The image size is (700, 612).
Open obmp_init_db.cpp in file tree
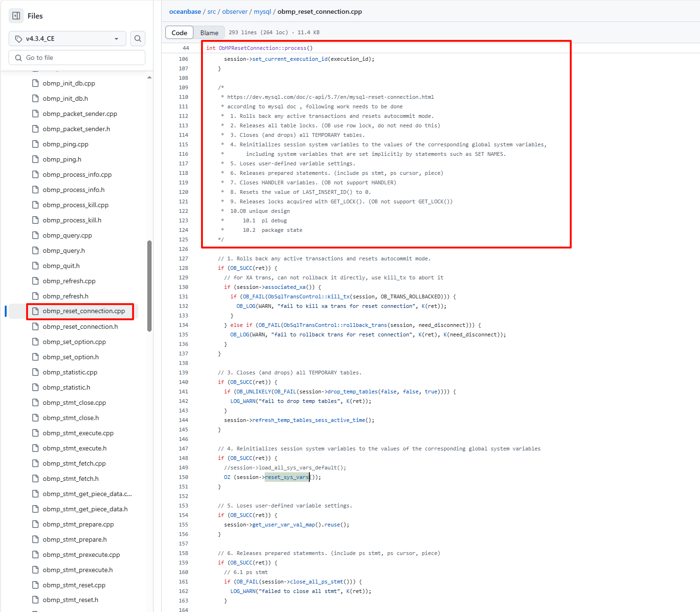69,83
